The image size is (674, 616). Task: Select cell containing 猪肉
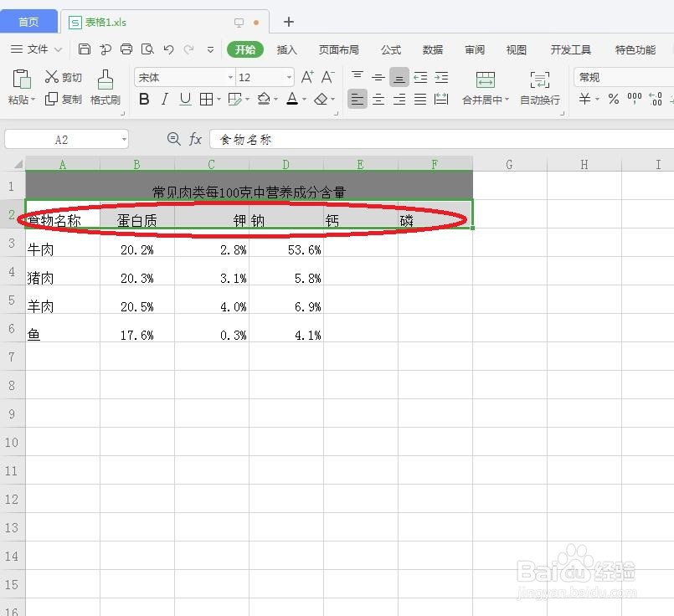point(63,271)
